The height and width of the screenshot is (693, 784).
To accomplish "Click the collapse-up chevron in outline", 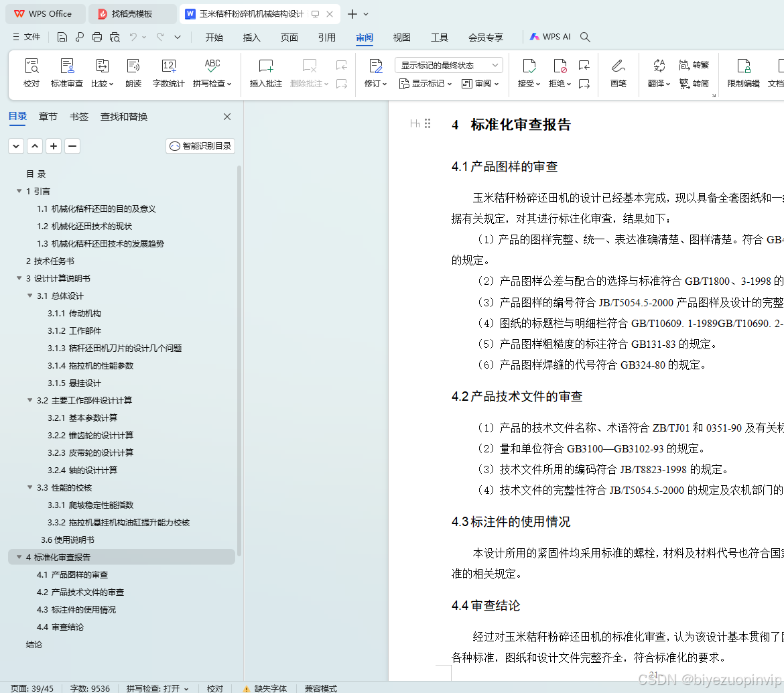I will (x=34, y=146).
